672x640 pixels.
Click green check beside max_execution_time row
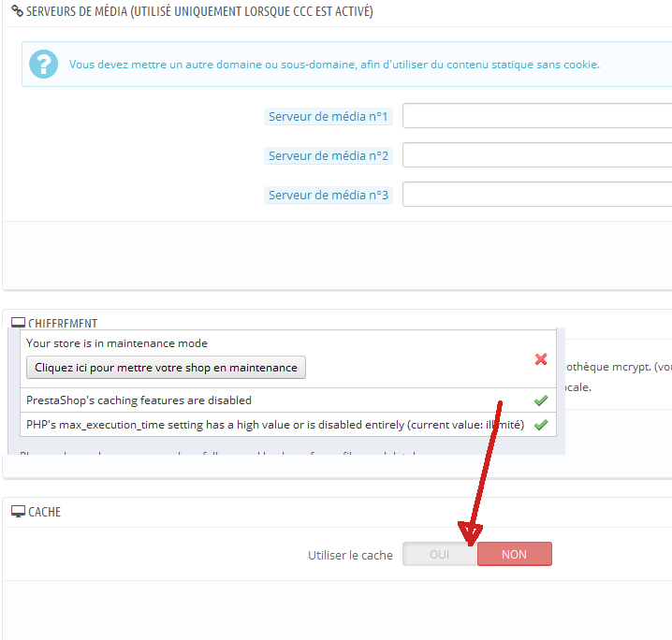541,425
